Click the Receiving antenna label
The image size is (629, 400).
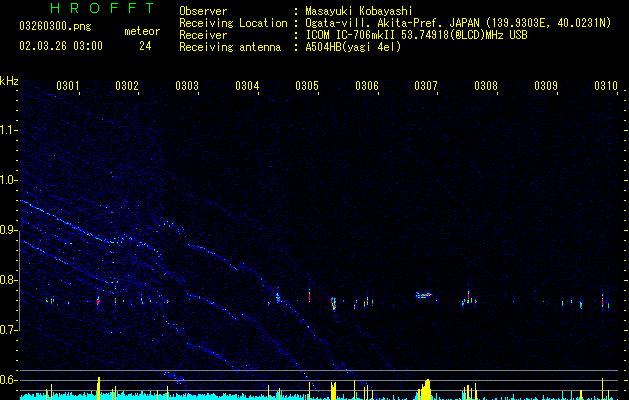(230, 47)
